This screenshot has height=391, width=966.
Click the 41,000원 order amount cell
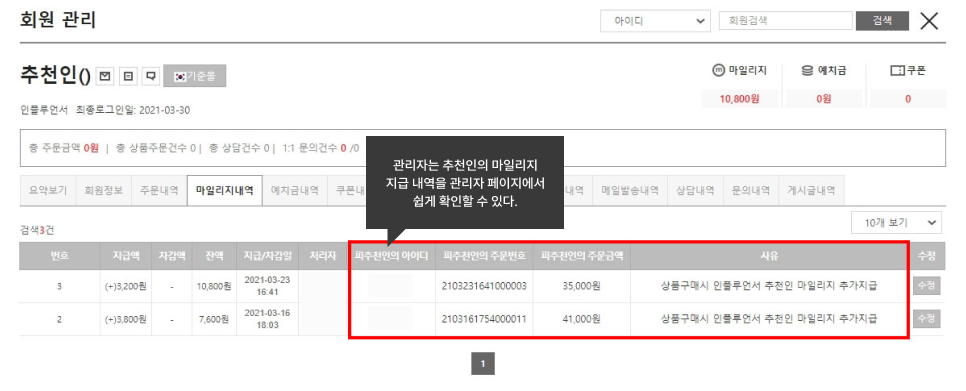click(x=582, y=318)
